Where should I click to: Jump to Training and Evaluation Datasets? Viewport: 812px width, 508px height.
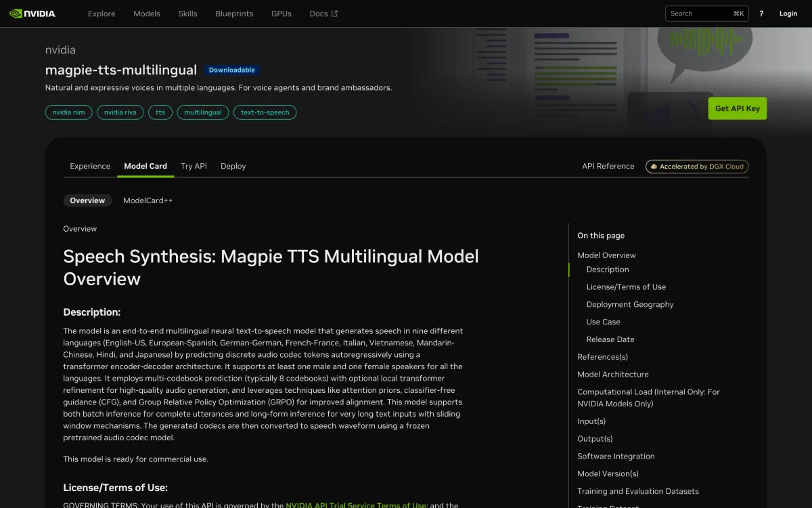[638, 492]
